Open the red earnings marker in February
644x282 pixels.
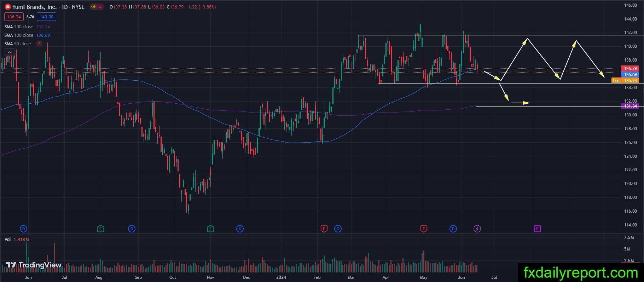(324, 229)
